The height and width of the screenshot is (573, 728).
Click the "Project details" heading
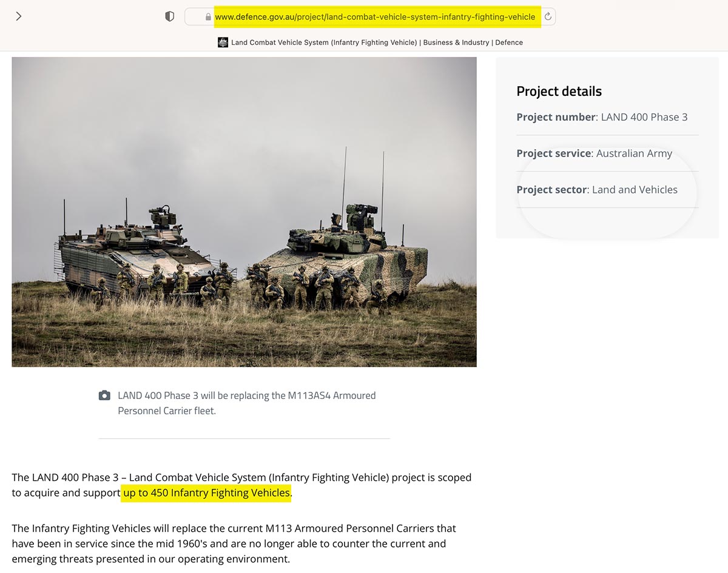click(559, 92)
